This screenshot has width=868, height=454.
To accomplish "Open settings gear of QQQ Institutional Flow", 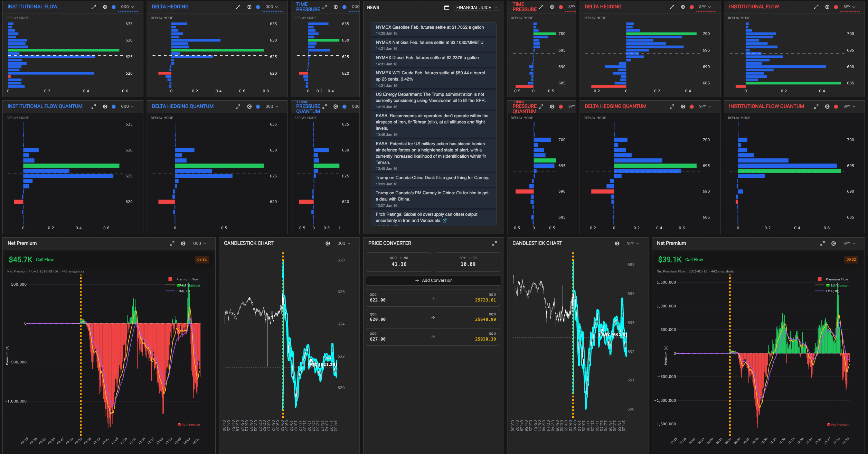I will 105,7.
